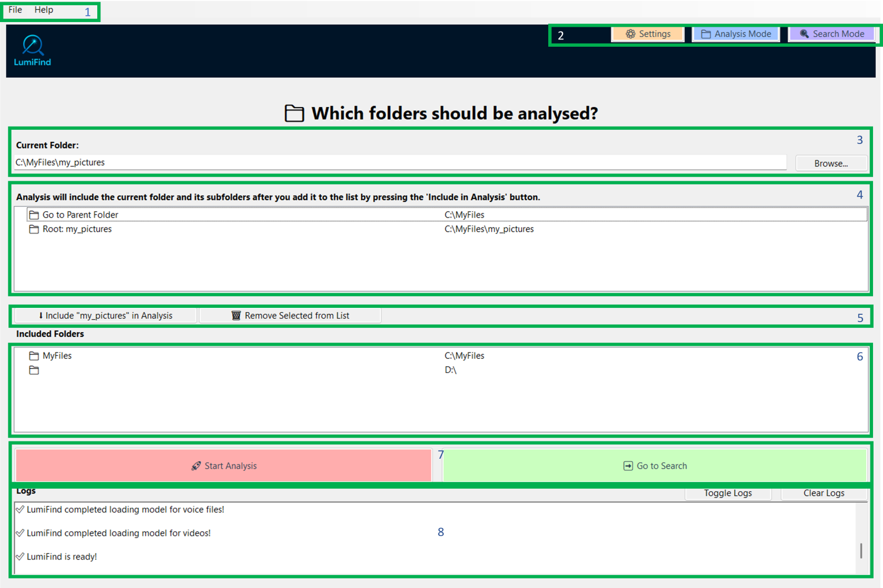Start the analysis

(x=224, y=466)
